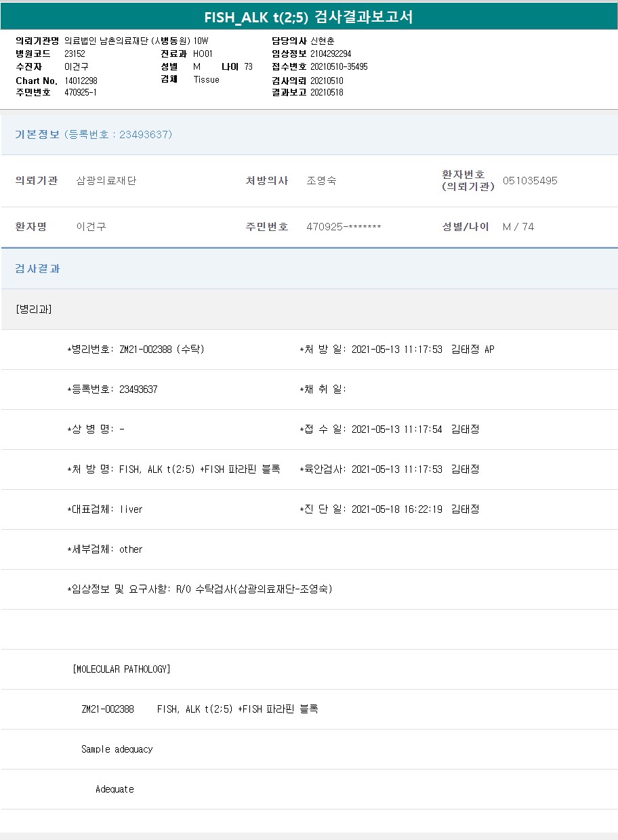
Task: Click the [MOLECULAR PATHOLOGY] heading
Action: click(121, 669)
